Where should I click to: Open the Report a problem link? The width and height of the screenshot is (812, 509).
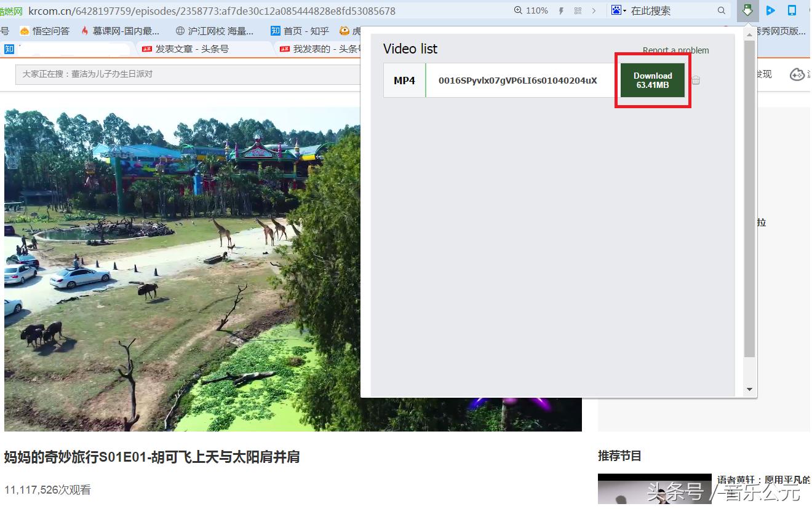tap(676, 50)
